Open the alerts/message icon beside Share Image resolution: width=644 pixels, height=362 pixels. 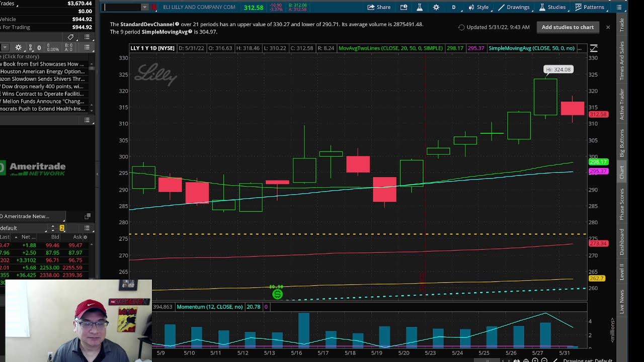pos(404,7)
